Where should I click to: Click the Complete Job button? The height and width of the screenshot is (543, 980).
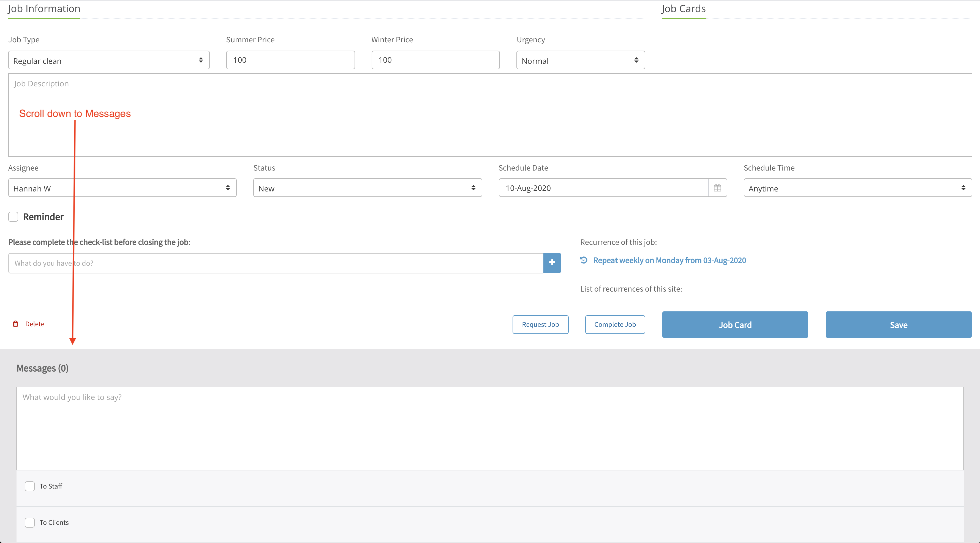pos(615,324)
